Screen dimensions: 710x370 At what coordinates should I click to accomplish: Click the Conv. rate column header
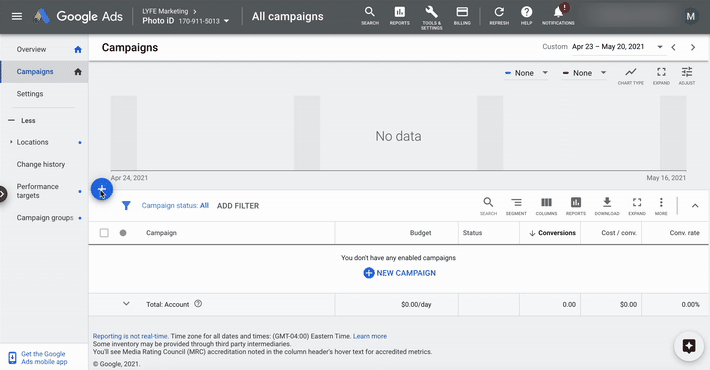(684, 233)
